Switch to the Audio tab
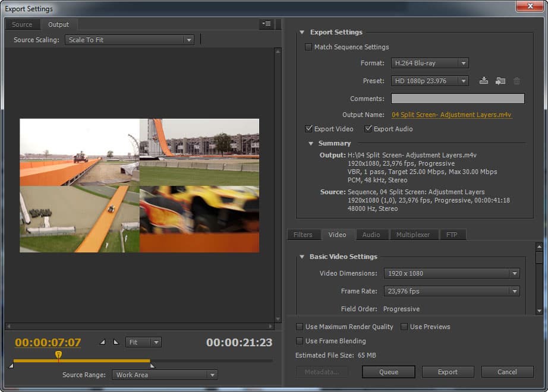The height and width of the screenshot is (392, 548). click(x=371, y=235)
